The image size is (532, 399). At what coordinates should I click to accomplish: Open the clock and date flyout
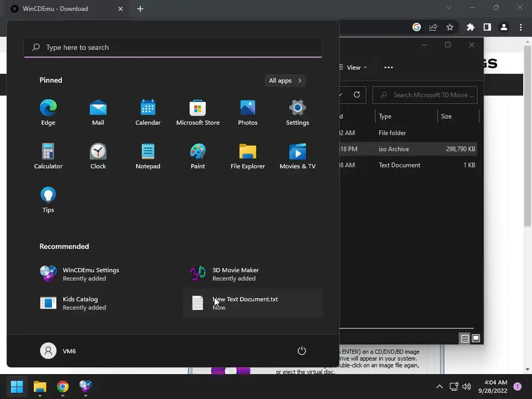point(493,387)
